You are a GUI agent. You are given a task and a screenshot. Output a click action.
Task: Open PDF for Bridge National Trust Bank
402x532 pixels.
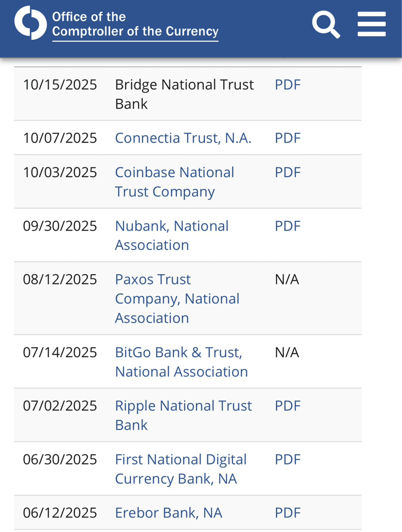point(288,85)
